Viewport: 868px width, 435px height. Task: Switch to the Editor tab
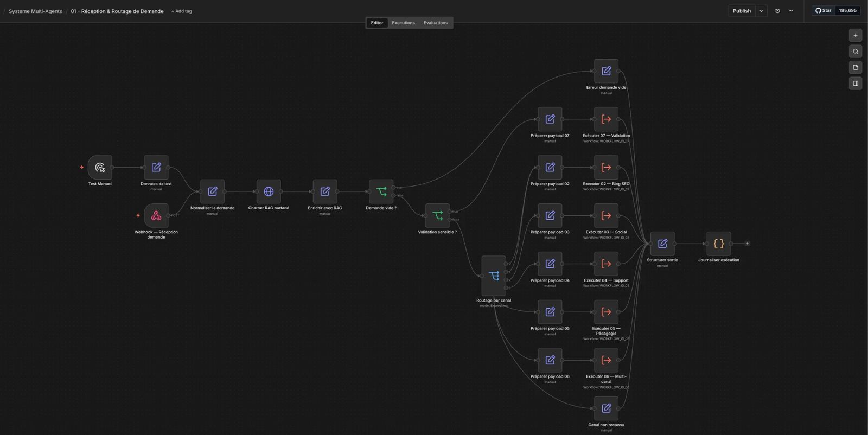tap(377, 23)
